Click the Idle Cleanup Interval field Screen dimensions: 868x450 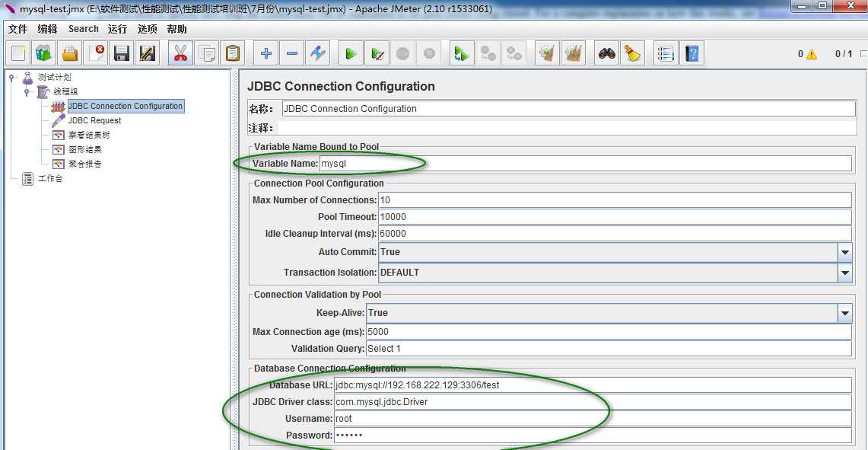tap(615, 234)
